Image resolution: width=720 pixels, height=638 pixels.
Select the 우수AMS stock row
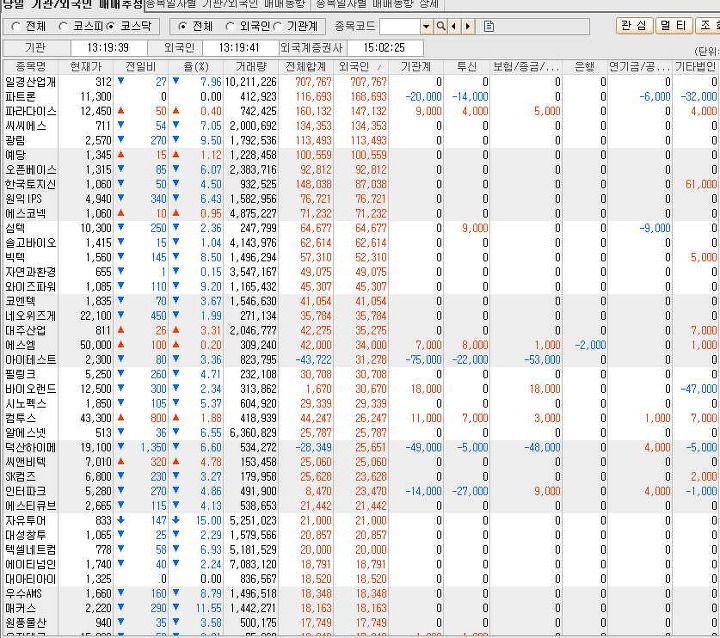(360, 593)
